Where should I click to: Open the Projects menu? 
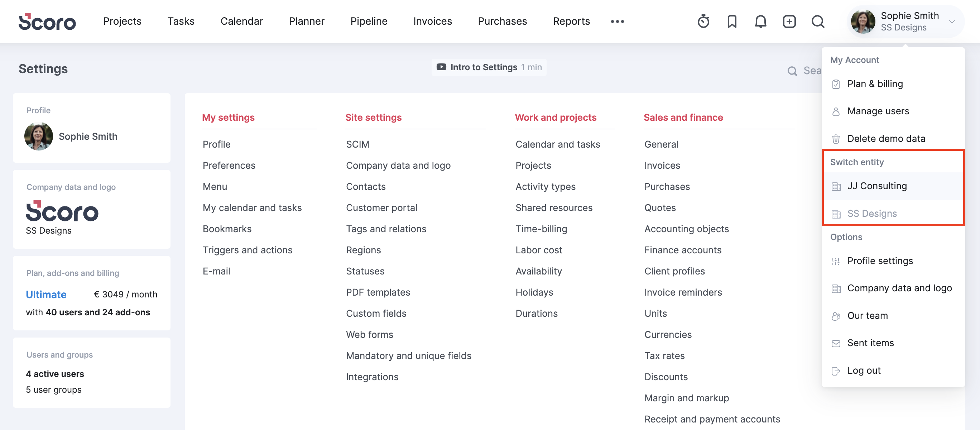pos(122,21)
